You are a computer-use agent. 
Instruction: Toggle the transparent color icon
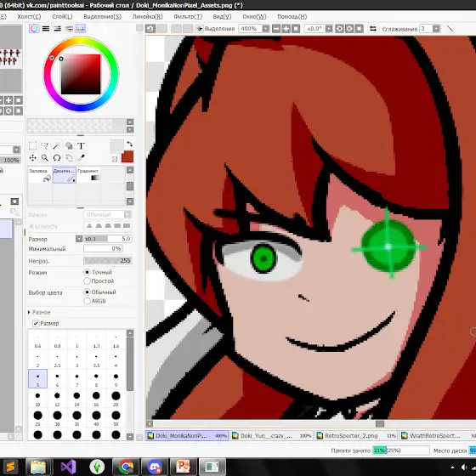[115, 159]
